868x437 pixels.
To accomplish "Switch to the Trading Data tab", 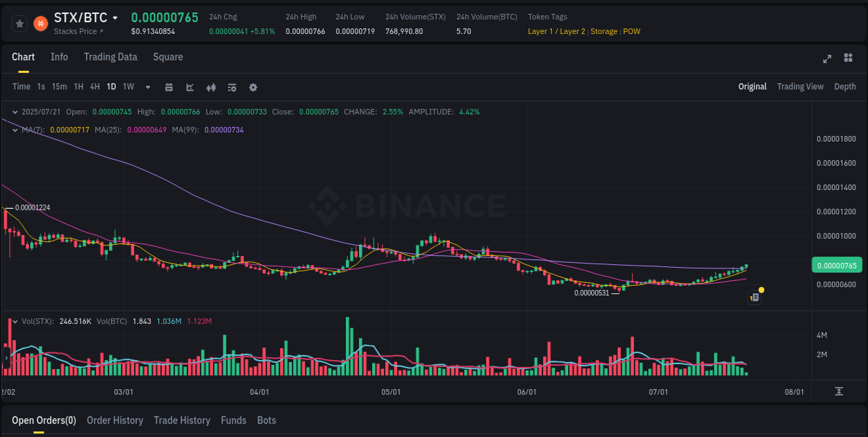I will 110,57.
